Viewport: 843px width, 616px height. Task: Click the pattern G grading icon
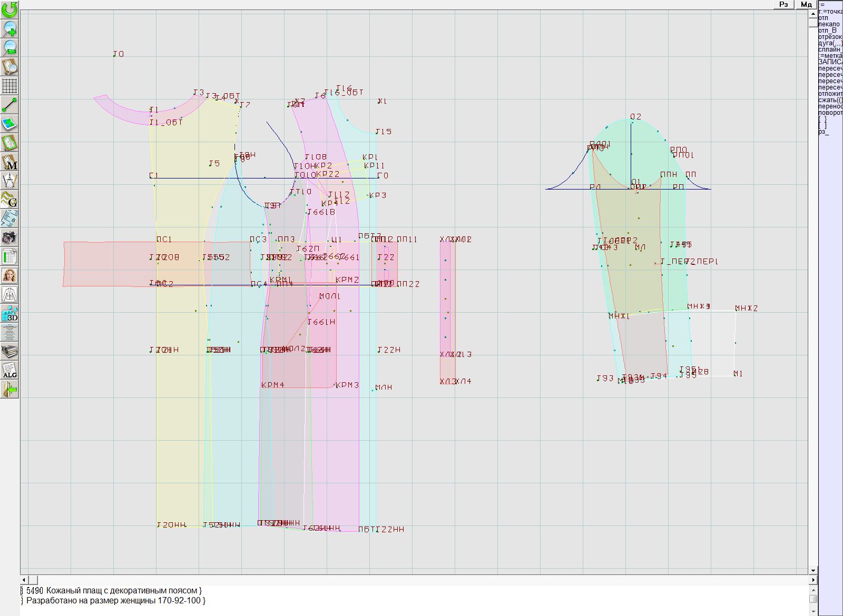coord(9,200)
